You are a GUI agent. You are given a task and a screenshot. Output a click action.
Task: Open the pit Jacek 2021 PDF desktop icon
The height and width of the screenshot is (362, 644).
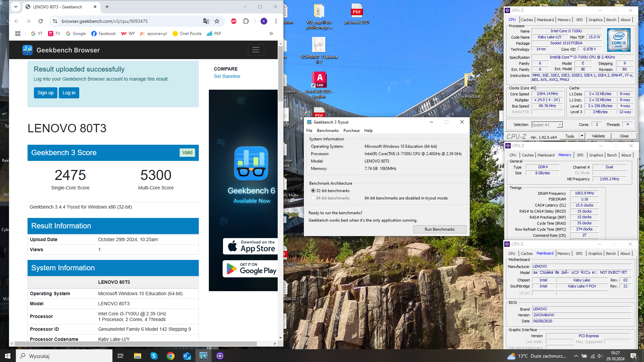pos(357,14)
